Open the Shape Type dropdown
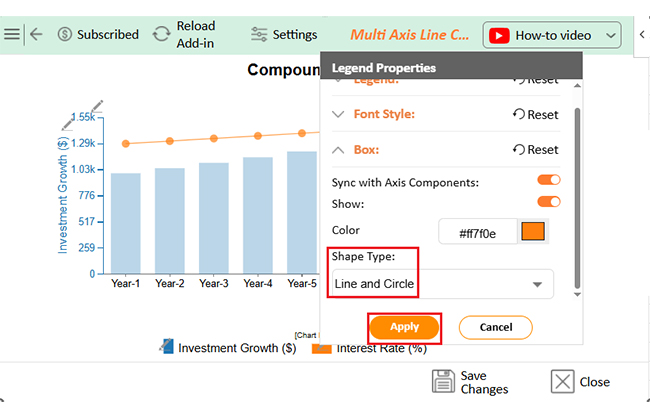 pyautogui.click(x=443, y=284)
